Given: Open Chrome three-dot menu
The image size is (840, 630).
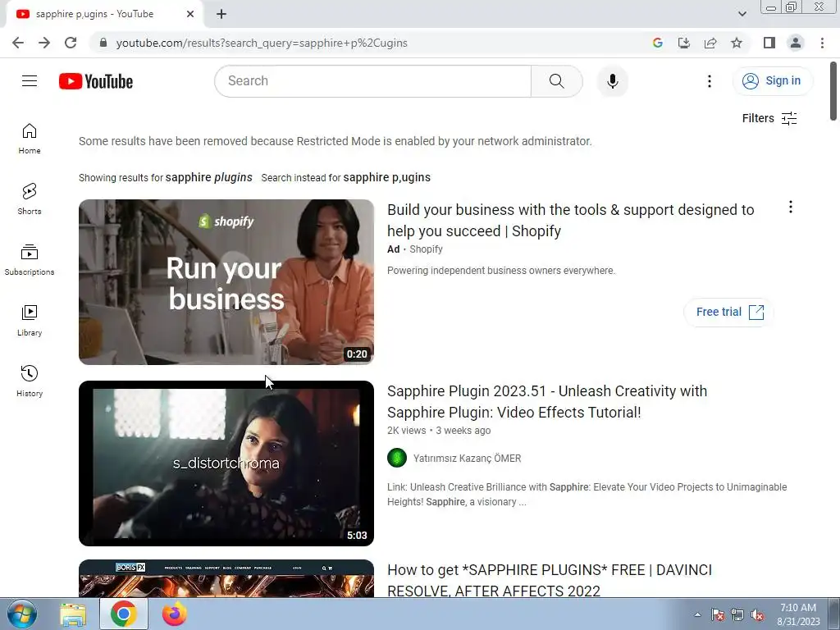Looking at the screenshot, I should click(x=822, y=43).
